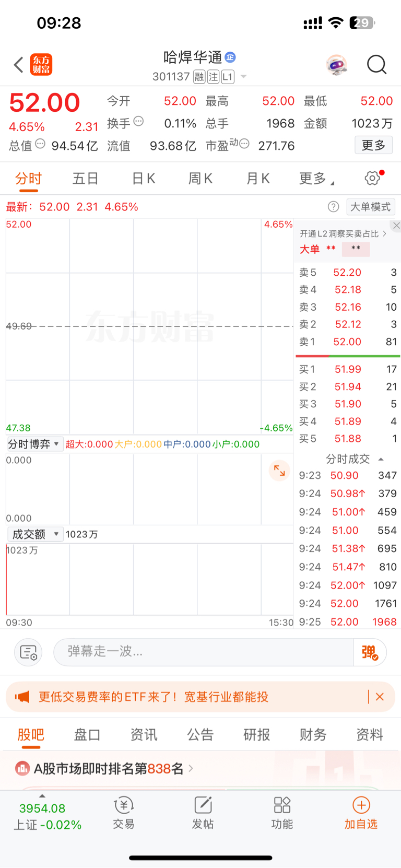The height and width of the screenshot is (868, 401).
Task: Switch to the 日K tab
Action: click(144, 179)
